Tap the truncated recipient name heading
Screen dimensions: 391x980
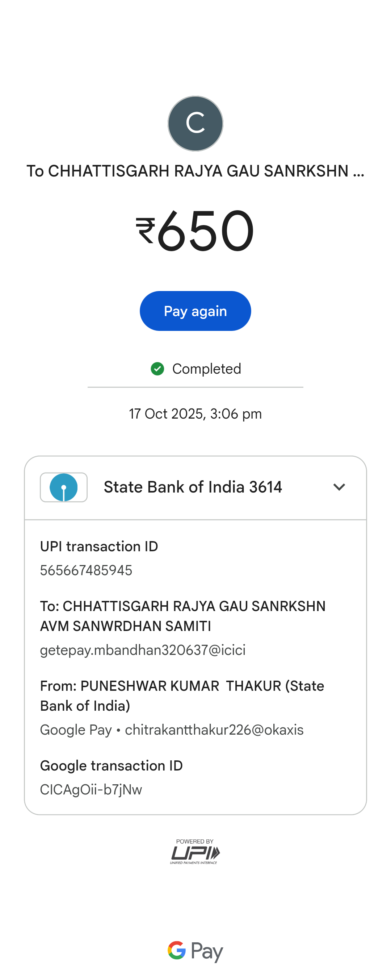point(195,171)
